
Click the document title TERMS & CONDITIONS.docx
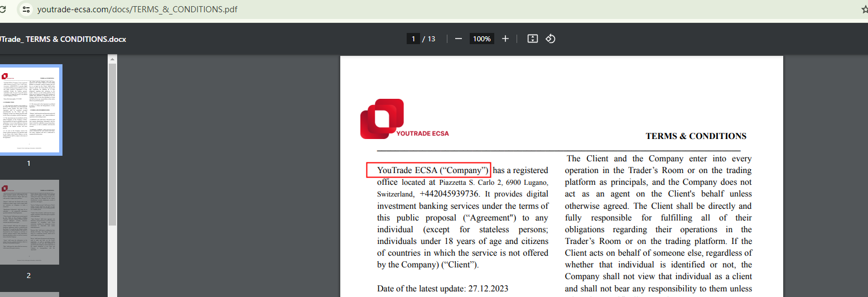tap(63, 39)
